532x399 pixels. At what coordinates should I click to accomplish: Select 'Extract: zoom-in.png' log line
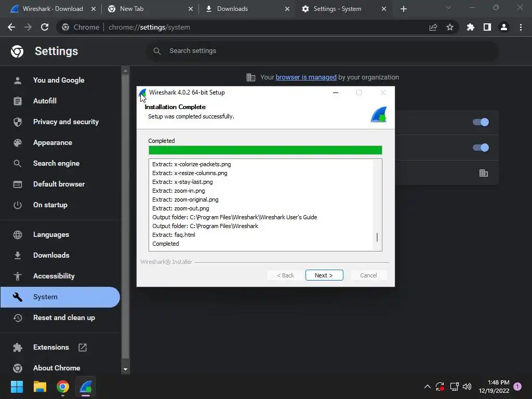point(179,191)
